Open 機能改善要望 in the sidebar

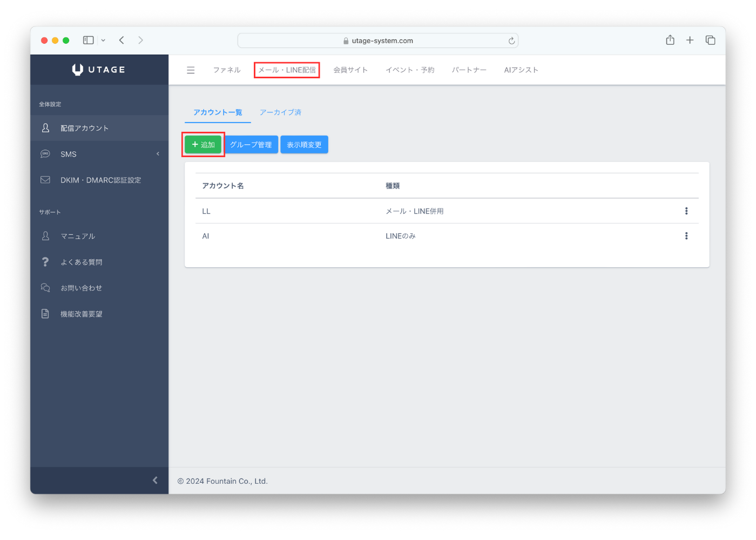click(x=99, y=314)
